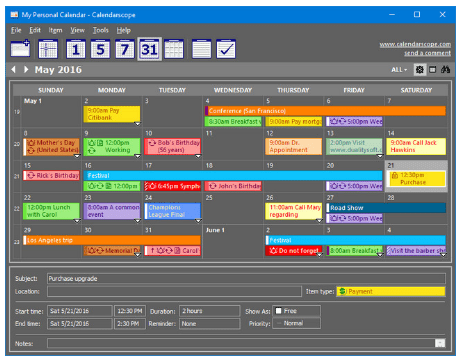Go to next month arrow

pos(26,69)
